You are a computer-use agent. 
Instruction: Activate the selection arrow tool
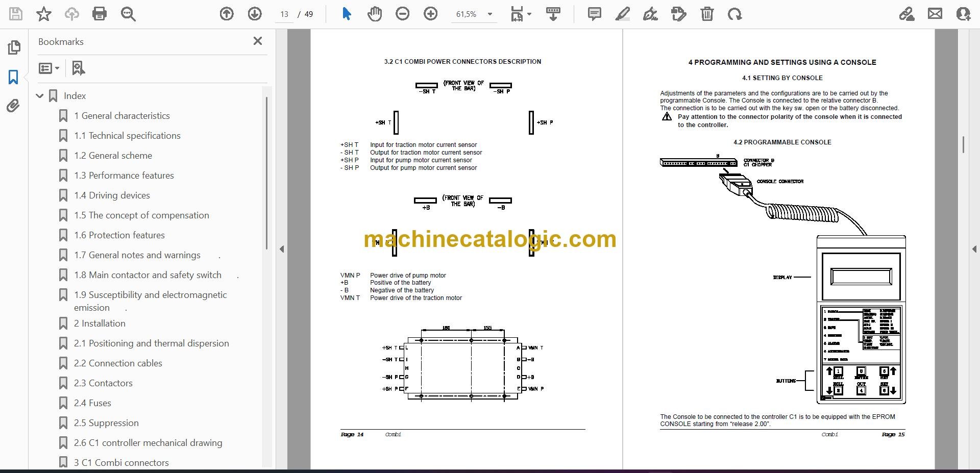pyautogui.click(x=347, y=14)
